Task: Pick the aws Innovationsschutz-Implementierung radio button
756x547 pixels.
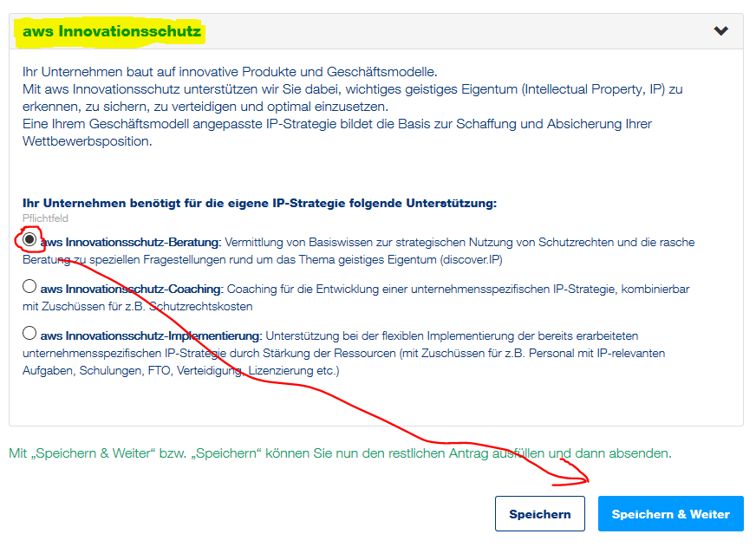Action: (x=30, y=333)
